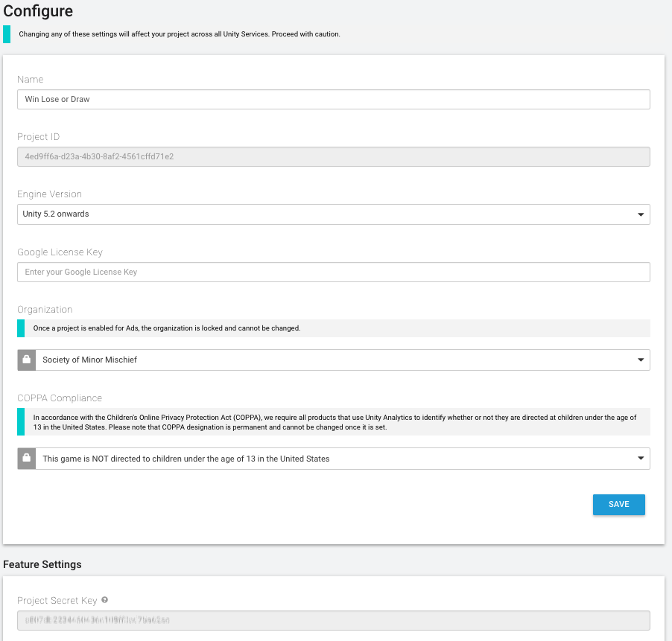This screenshot has width=672, height=641.
Task: Expand the Organization dropdown
Action: coord(343,360)
